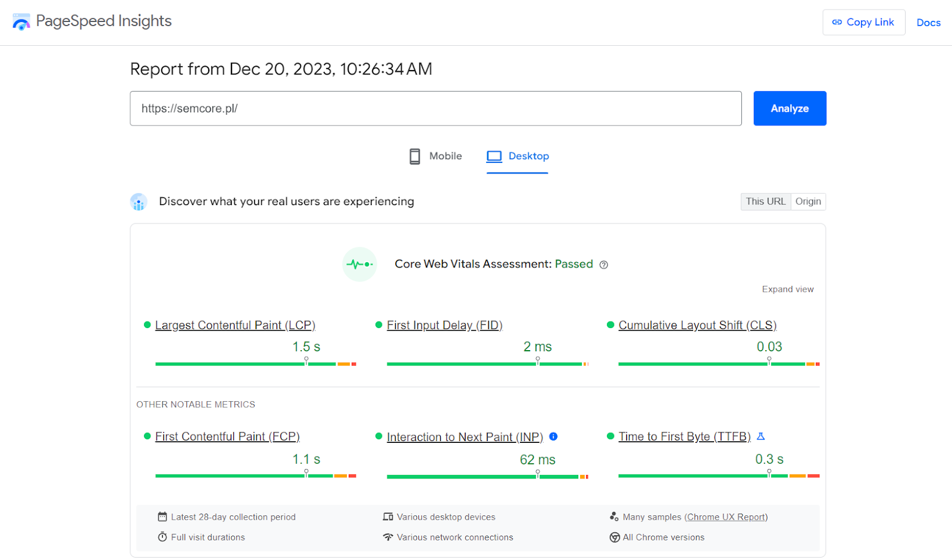Click the Analyze button
Viewport: 952px width, 560px height.
coord(790,108)
